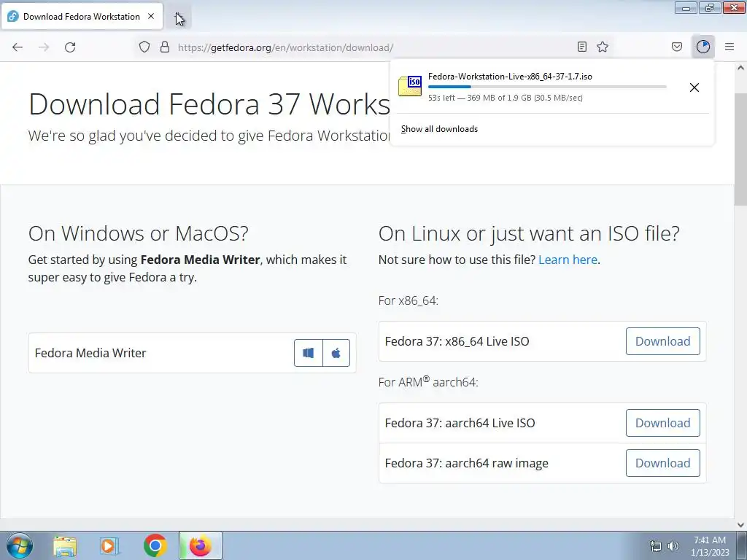Close the Download Fedora Workstation tab
The image size is (747, 560).
(x=151, y=16)
